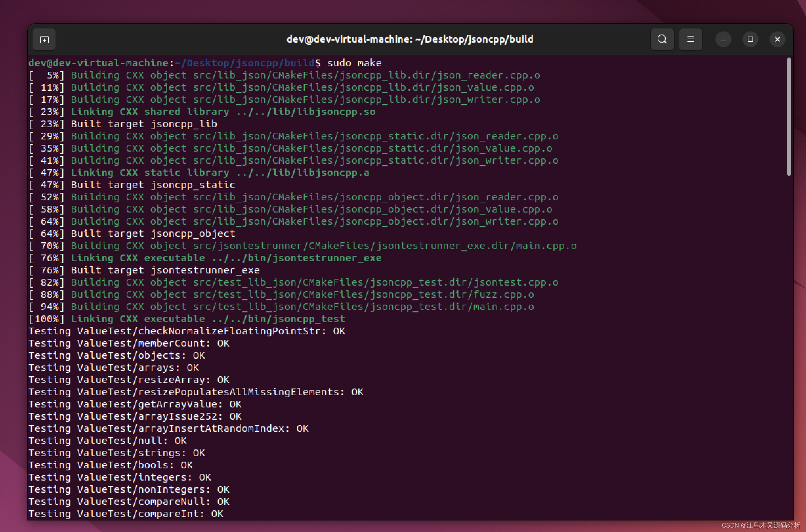The width and height of the screenshot is (806, 532).
Task: Click 'Testing ValueTest/strings: OK'
Action: 117,453
